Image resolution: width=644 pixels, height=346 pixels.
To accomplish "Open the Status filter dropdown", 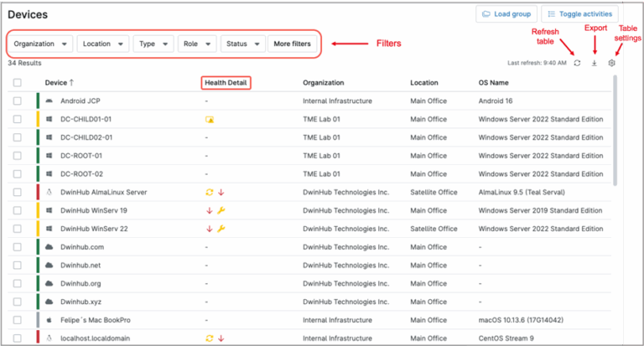I will pyautogui.click(x=243, y=44).
